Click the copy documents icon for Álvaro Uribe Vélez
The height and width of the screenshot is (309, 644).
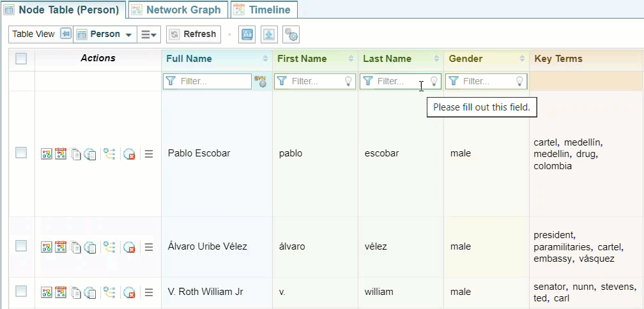click(76, 247)
